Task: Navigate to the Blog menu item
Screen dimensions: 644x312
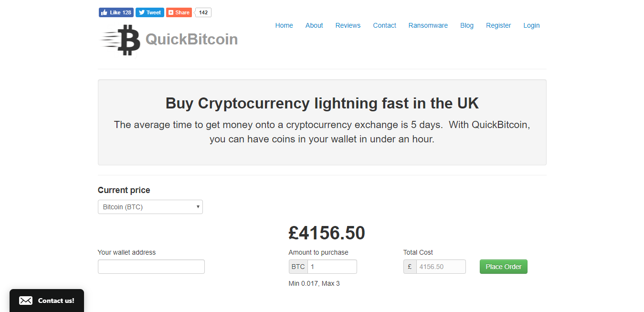Action: (466, 25)
